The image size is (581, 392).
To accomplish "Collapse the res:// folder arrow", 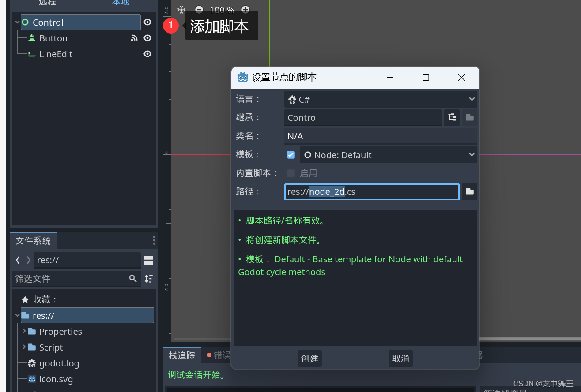I will tap(17, 316).
